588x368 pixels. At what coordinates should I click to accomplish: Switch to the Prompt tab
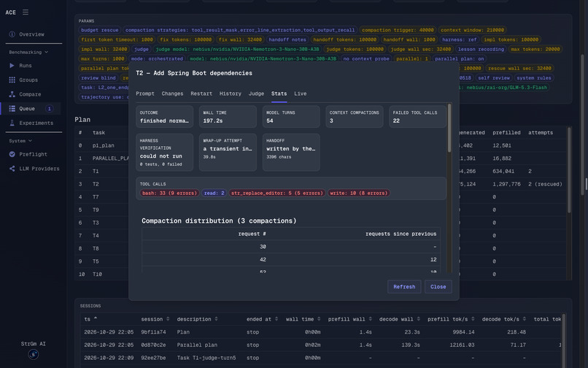point(145,93)
